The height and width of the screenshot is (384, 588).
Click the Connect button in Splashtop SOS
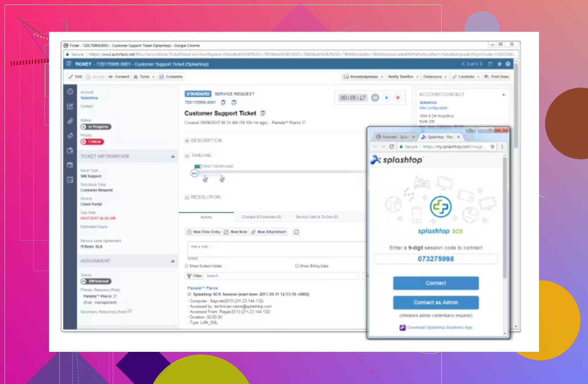(x=436, y=283)
